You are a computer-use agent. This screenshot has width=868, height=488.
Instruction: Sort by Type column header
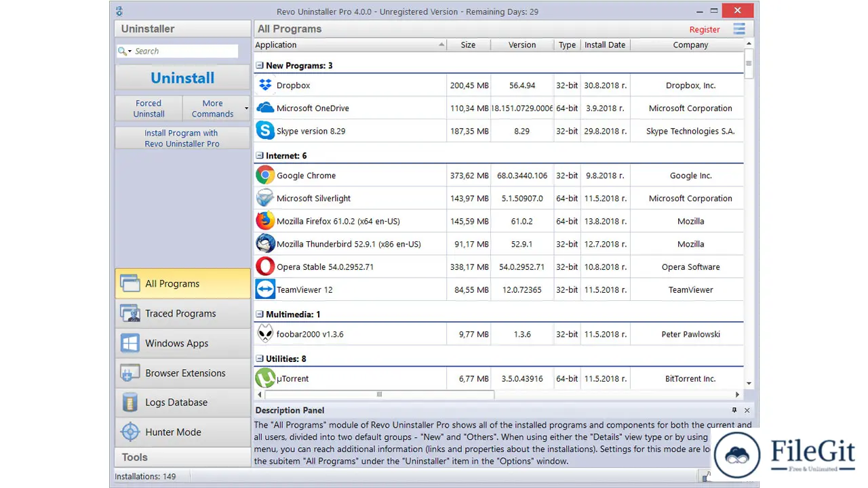pyautogui.click(x=567, y=45)
